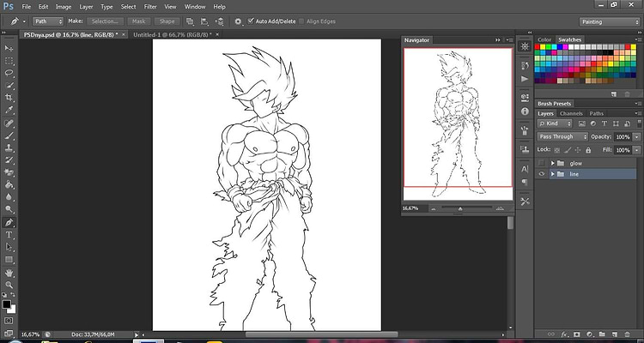
Task: Toggle type layer filter
Action: pyautogui.click(x=605, y=123)
